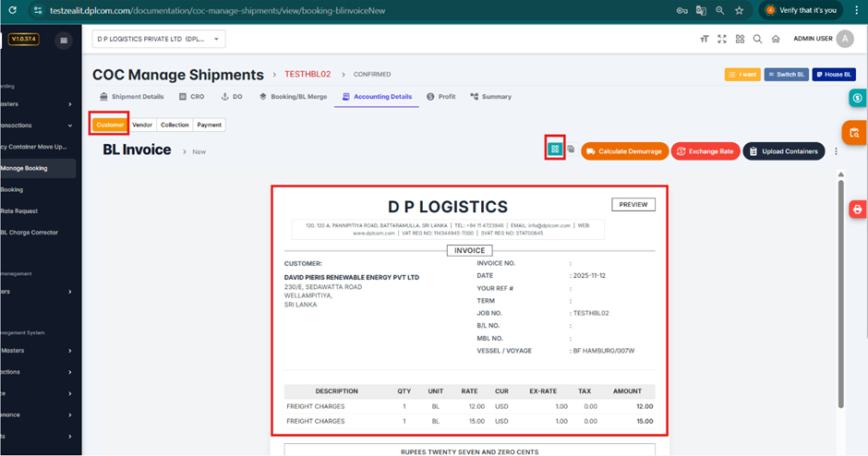
Task: Toggle fullscreen mode from the header
Action: click(x=722, y=40)
